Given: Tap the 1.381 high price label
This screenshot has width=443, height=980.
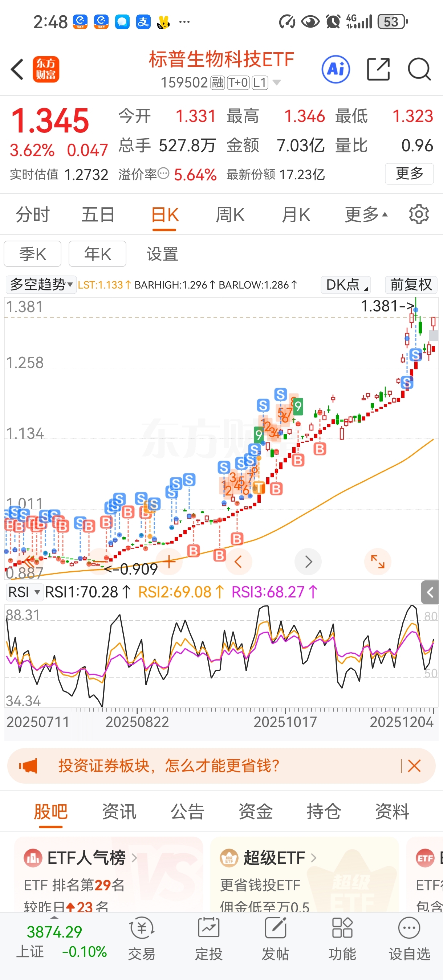Looking at the screenshot, I should (387, 306).
